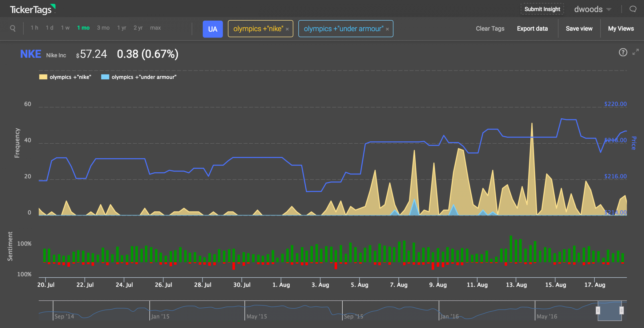Toggle olympics +"nike" legend series
The height and width of the screenshot is (328, 644).
click(x=65, y=77)
